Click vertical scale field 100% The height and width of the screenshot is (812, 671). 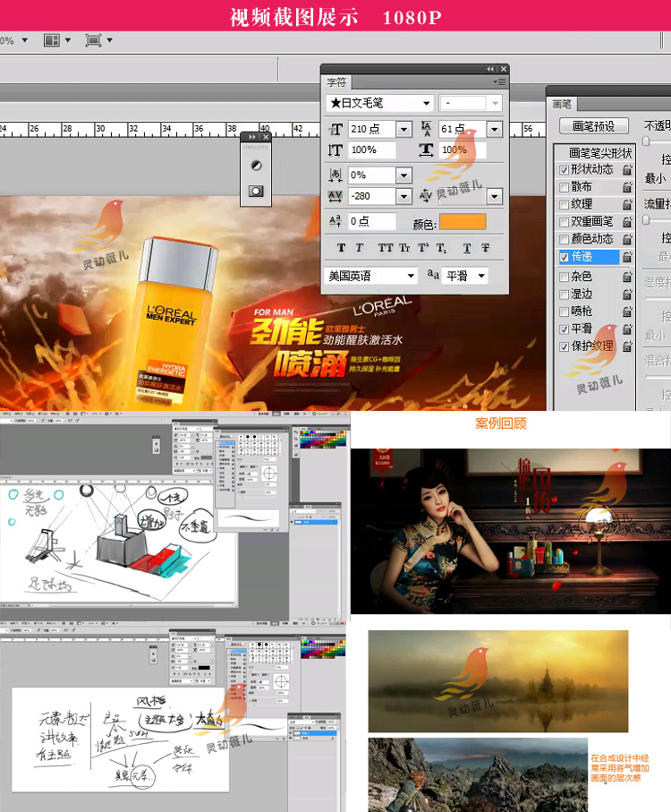pyautogui.click(x=372, y=150)
